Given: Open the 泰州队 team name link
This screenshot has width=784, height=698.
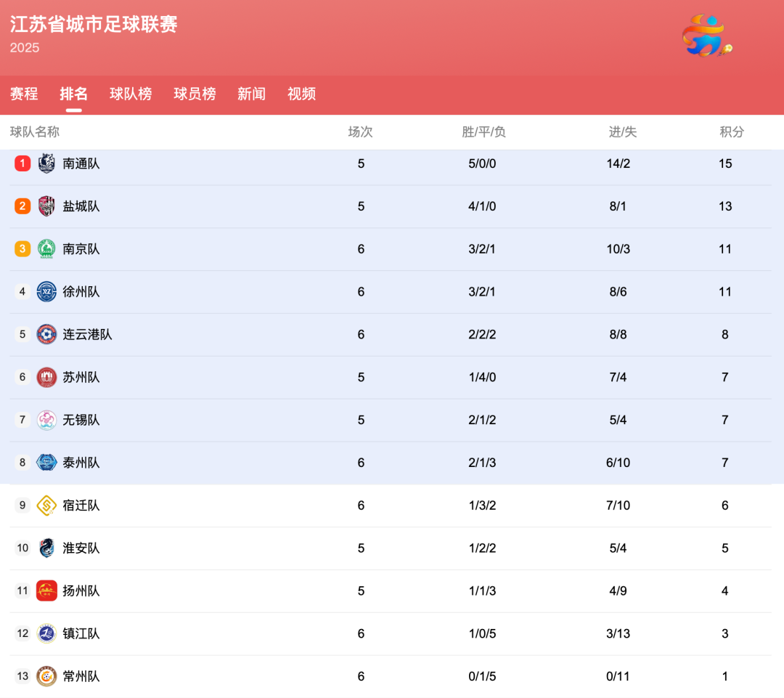Looking at the screenshot, I should [81, 463].
